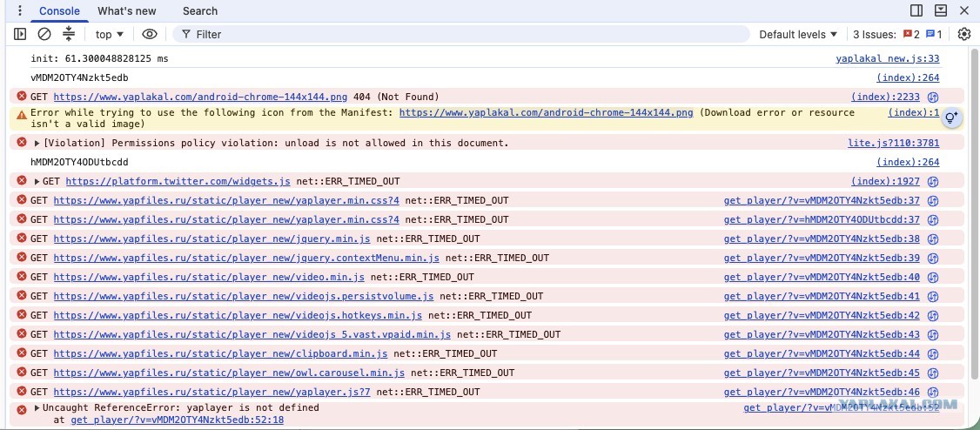Open source link (index):2233
Image resolution: width=980 pixels, height=430 pixels.
pos(886,97)
